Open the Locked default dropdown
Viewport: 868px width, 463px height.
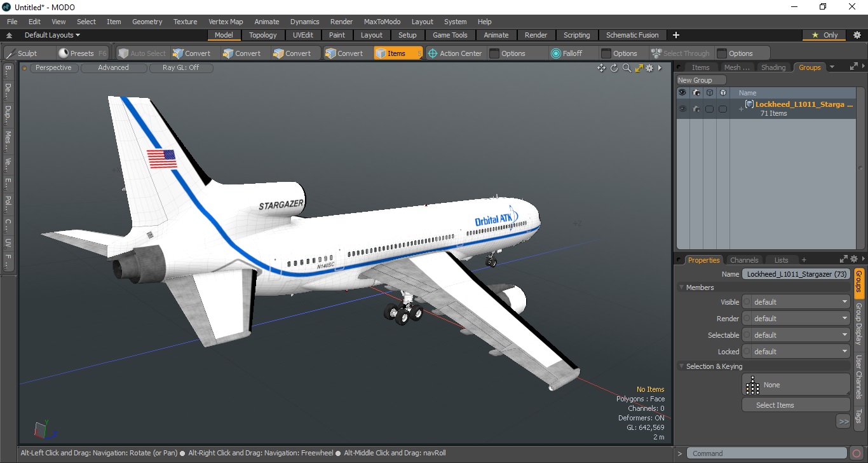click(x=800, y=352)
